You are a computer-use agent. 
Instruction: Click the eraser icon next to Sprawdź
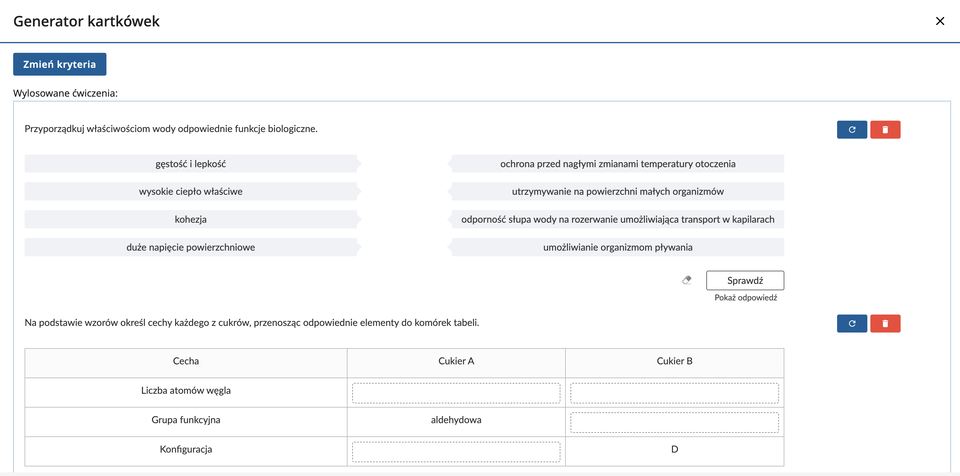(x=686, y=281)
